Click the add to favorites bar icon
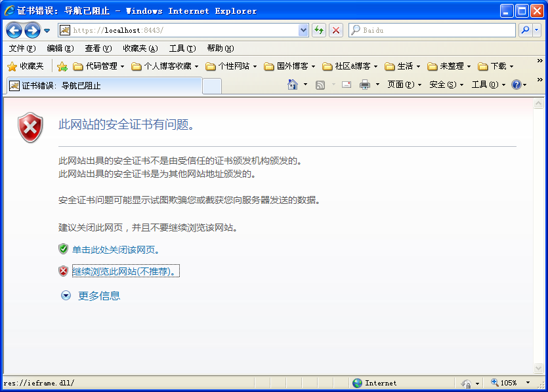Screen dimensions: 548x392 click(x=62, y=66)
